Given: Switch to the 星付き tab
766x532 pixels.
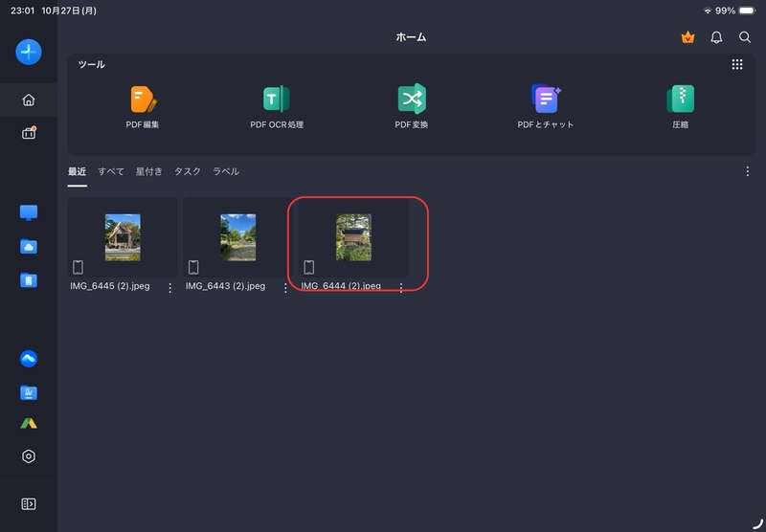Looking at the screenshot, I should tap(149, 171).
